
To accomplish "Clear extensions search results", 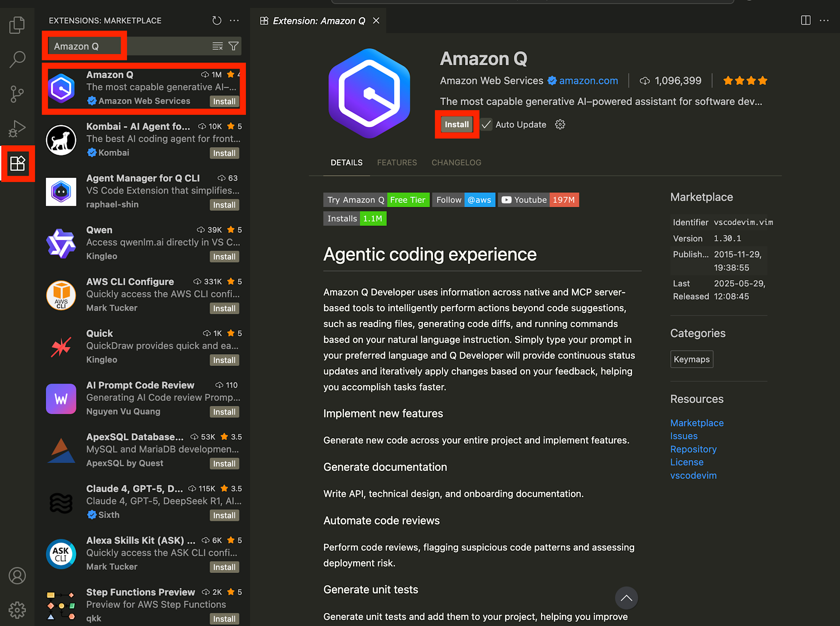I will pos(218,46).
